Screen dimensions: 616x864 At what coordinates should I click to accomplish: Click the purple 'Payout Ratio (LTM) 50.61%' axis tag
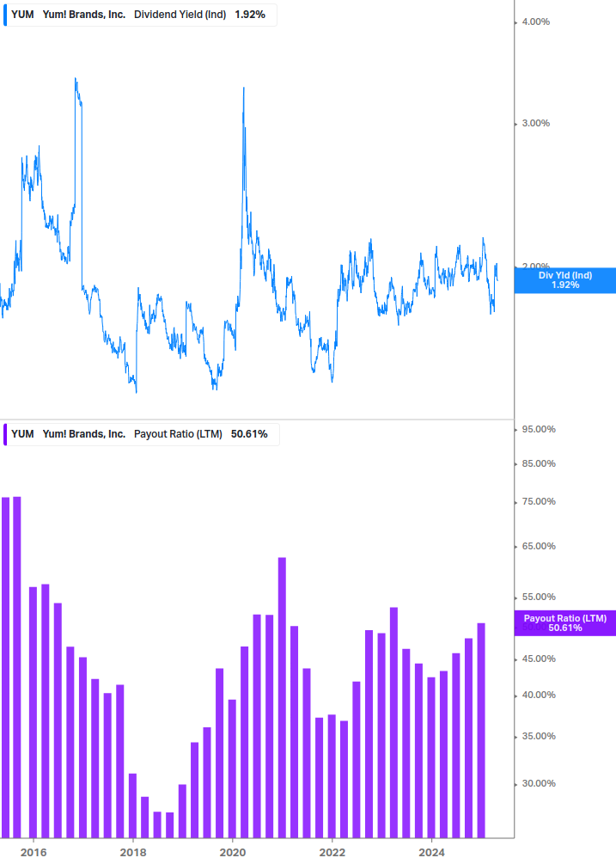(564, 623)
